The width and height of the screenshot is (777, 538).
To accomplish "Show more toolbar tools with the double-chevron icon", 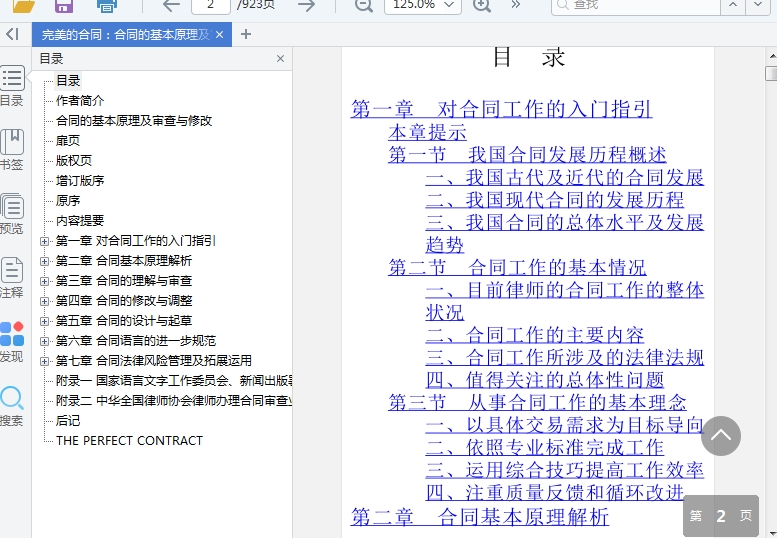I will (516, 5).
